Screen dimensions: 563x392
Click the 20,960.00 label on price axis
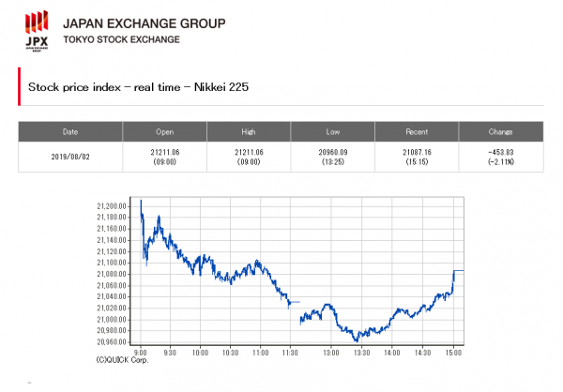click(112, 341)
